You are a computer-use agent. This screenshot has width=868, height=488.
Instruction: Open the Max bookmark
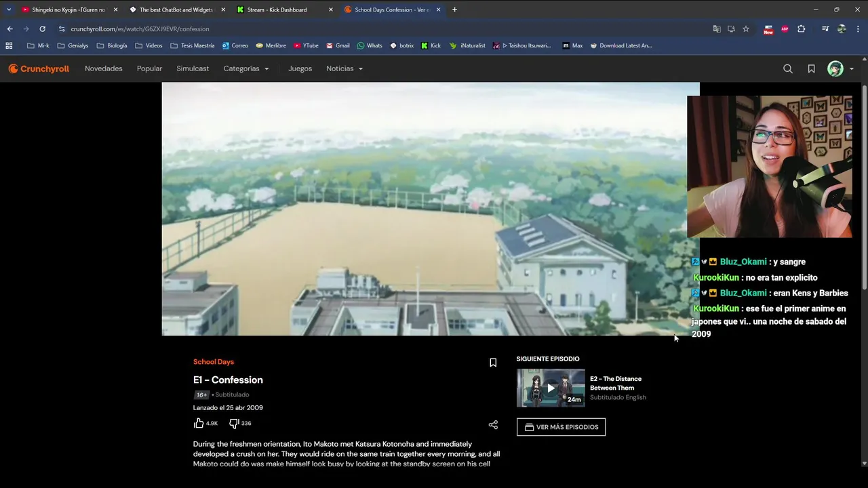pos(572,45)
